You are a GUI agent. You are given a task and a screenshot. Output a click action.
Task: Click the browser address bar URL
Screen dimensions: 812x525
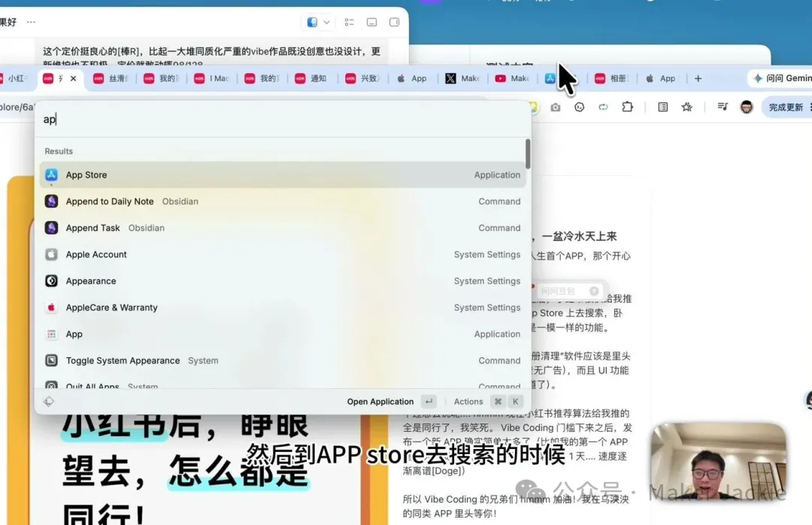17,108
